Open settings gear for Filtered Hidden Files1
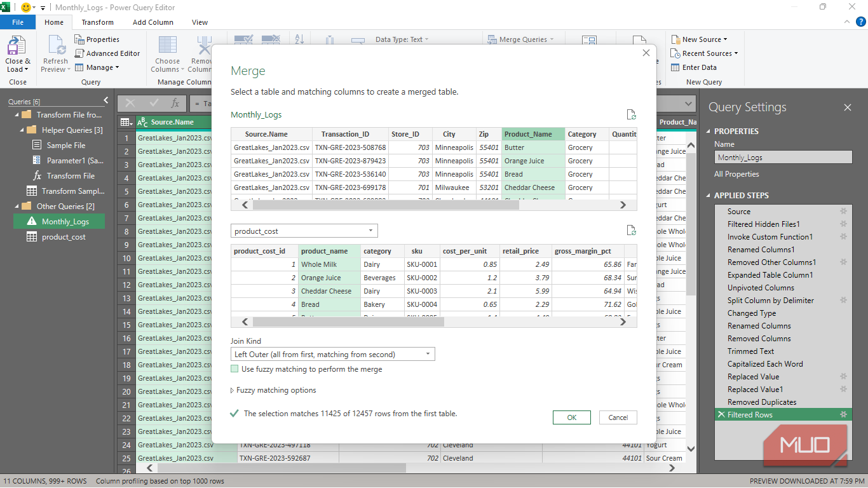Screen dimensions: 868x488 [843, 224]
